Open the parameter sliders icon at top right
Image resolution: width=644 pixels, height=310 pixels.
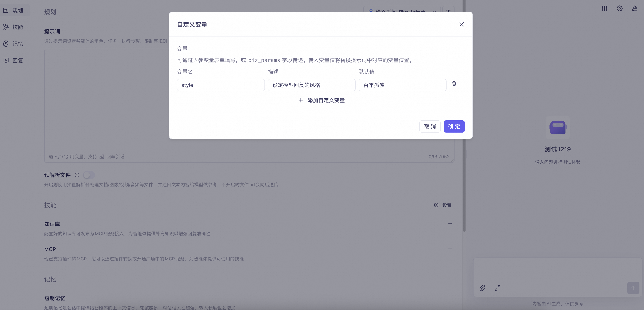pos(605,8)
